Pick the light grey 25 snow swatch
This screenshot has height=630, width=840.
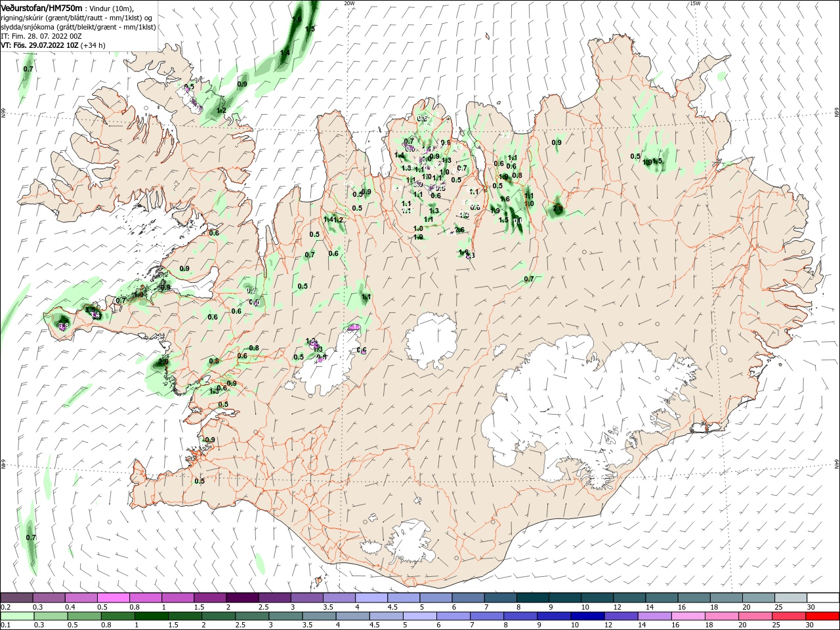point(791,598)
